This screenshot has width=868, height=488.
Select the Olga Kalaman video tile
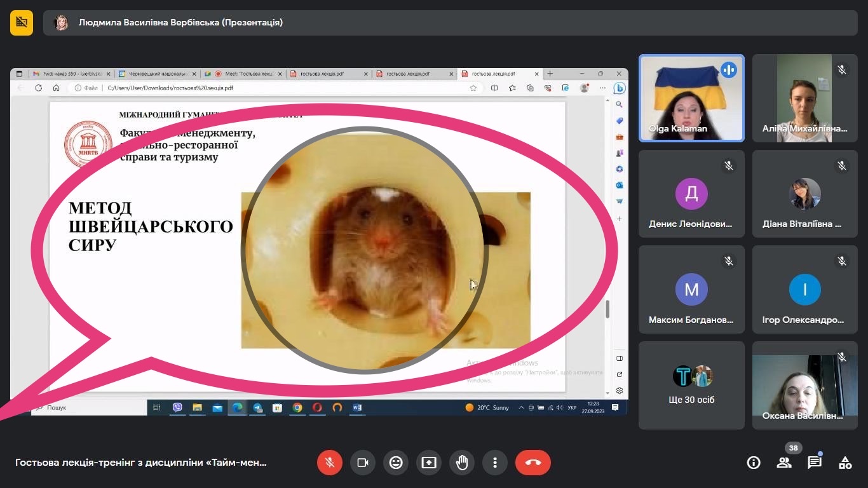(x=691, y=98)
